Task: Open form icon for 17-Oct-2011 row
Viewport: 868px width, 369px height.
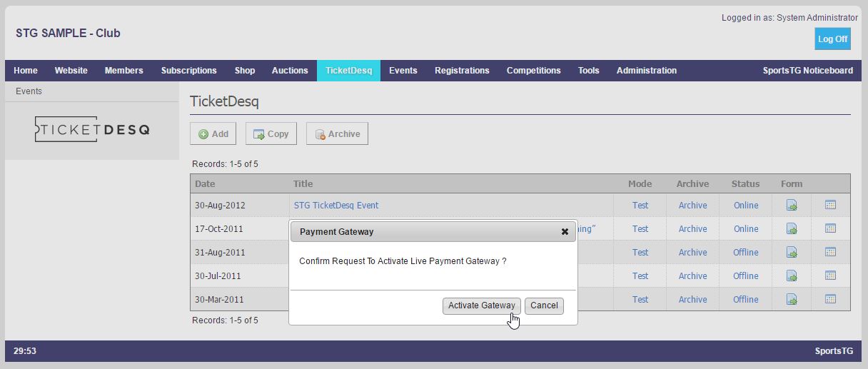Action: pyautogui.click(x=792, y=229)
